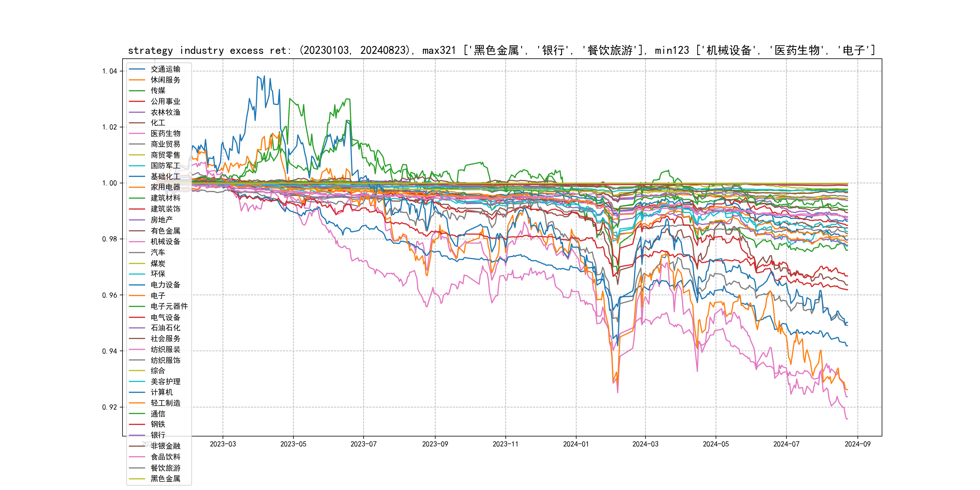The height and width of the screenshot is (490, 980).
Task: Click the 机械设备 pink legend line swatch
Action: [x=137, y=242]
